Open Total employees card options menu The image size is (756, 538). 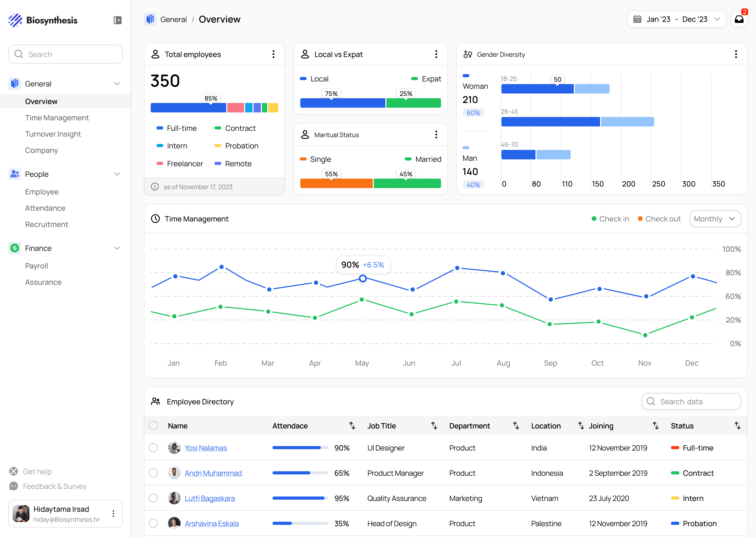(273, 54)
